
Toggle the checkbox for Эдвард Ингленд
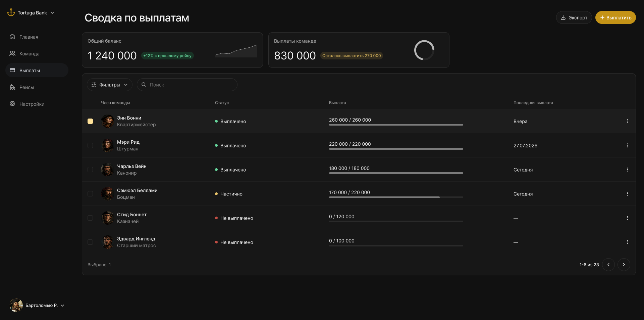click(90, 242)
